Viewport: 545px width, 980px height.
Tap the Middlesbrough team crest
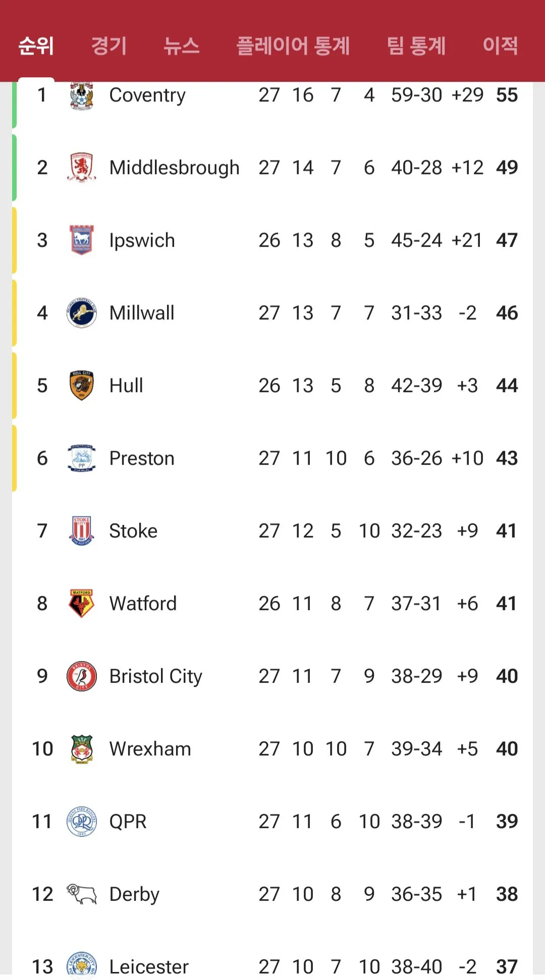click(81, 168)
